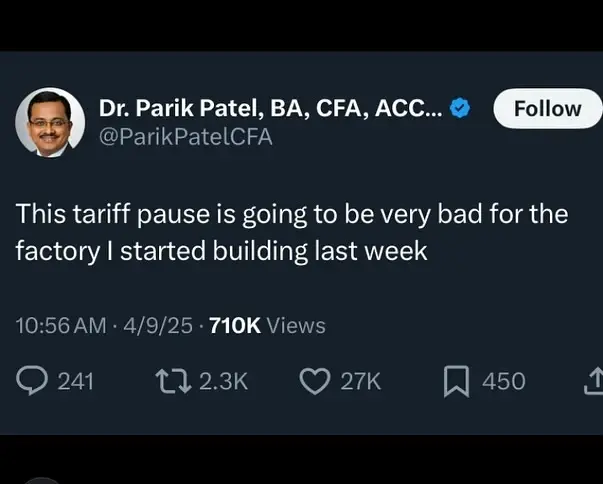This screenshot has height=484, width=603.
Task: Click the word Views next to 710K
Action: [296, 326]
